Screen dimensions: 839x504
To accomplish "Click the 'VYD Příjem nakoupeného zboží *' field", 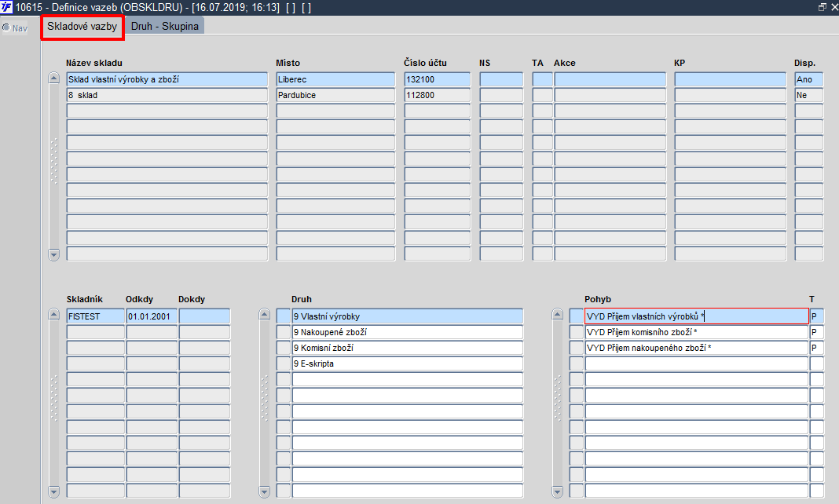I will (697, 348).
